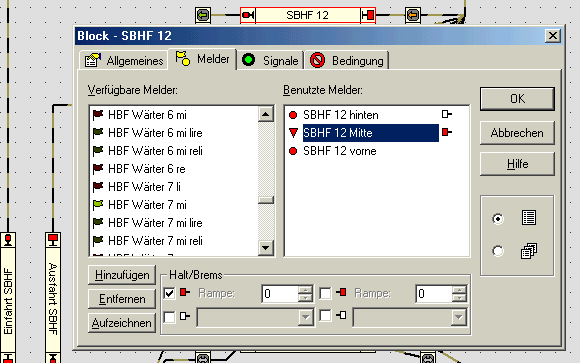Image resolution: width=580 pixels, height=363 pixels.
Task: Click red triangle icon of SBHF 12 Mitte
Action: (x=293, y=133)
